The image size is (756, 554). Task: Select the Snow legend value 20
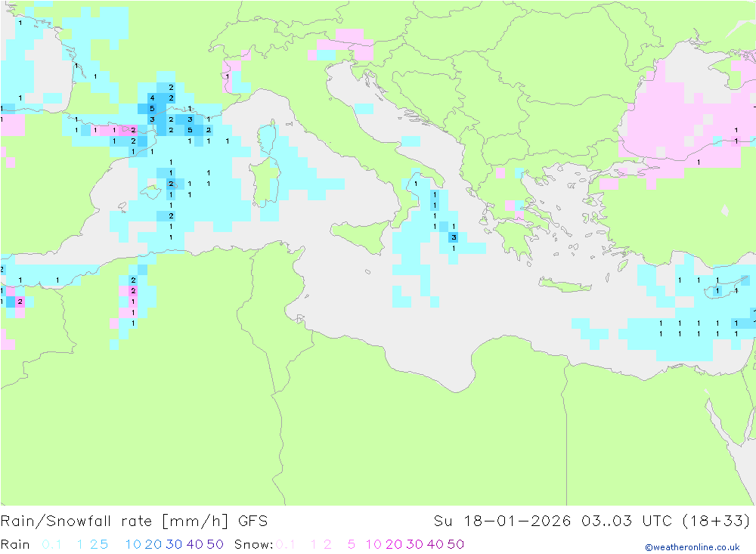[x=394, y=544]
